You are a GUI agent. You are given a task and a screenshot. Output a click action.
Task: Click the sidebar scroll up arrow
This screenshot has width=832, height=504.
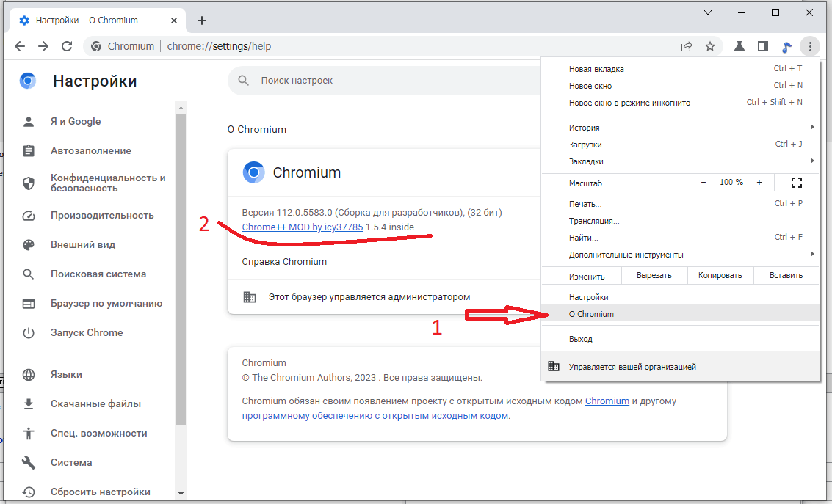click(x=181, y=108)
